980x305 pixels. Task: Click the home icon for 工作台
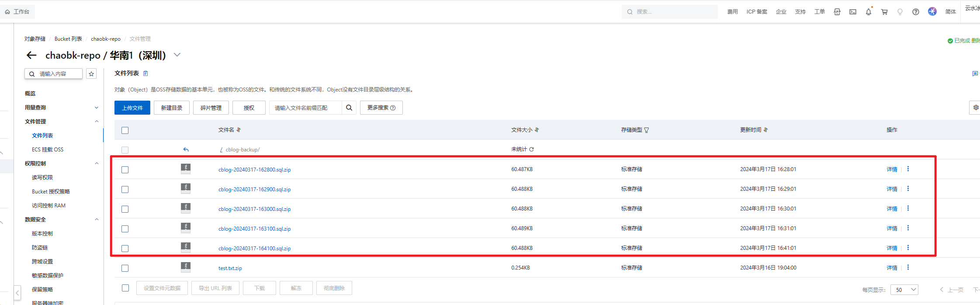[7, 12]
